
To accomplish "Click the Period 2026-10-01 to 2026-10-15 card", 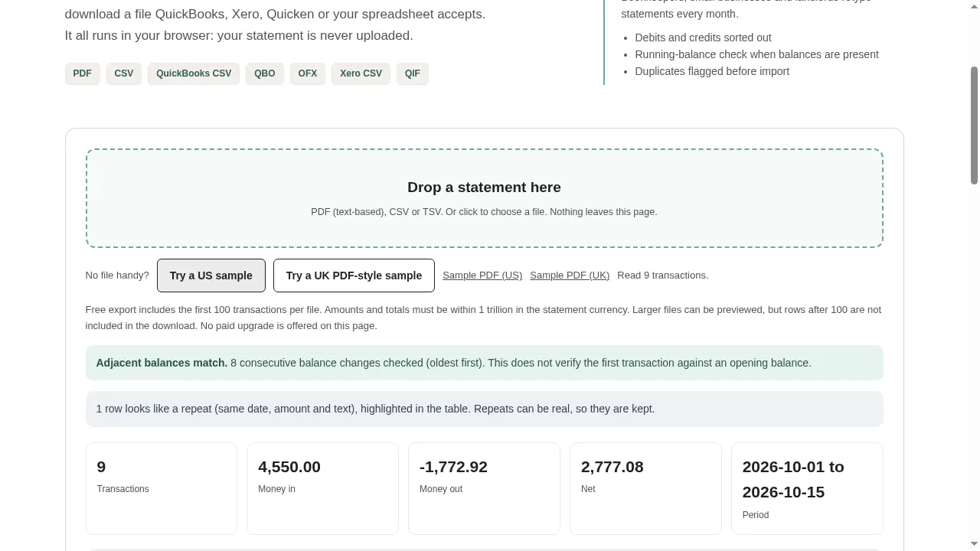I will tap(807, 488).
